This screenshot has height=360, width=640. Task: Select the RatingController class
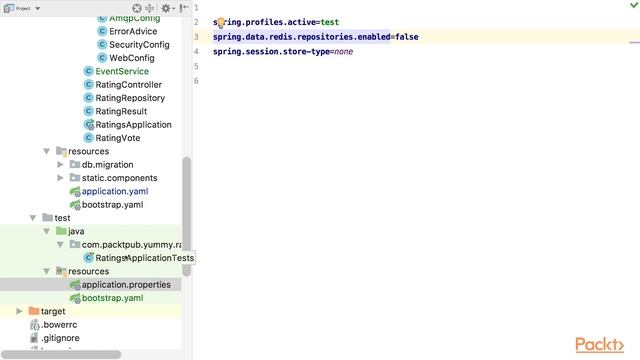coord(129,84)
